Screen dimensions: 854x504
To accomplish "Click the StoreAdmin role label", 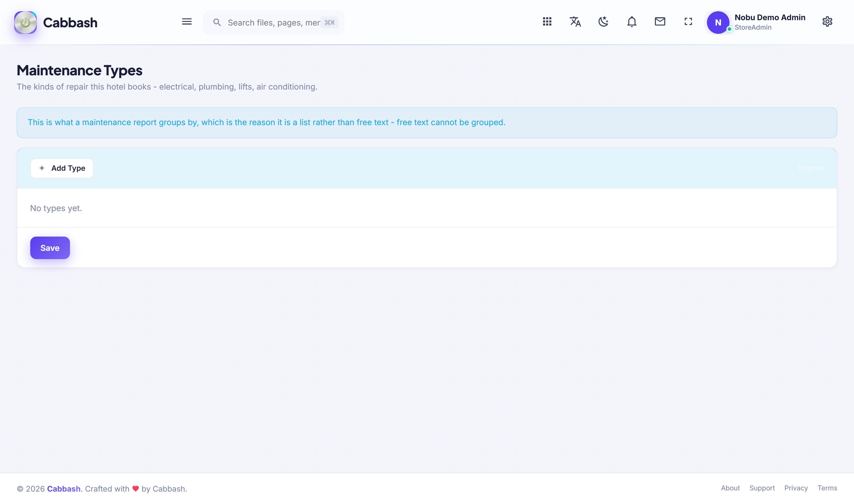I will pos(753,28).
